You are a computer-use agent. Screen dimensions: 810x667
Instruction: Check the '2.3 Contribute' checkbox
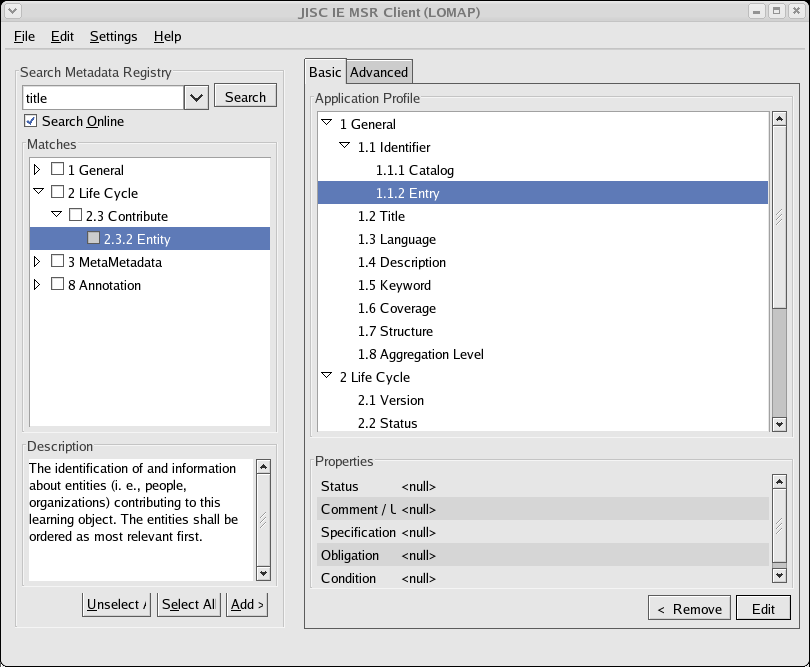[x=75, y=214]
